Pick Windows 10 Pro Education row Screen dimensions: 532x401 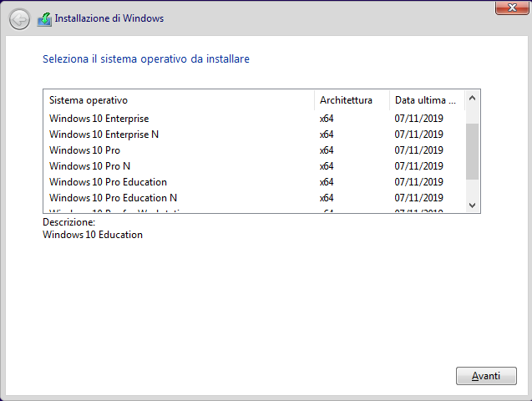tap(254, 182)
